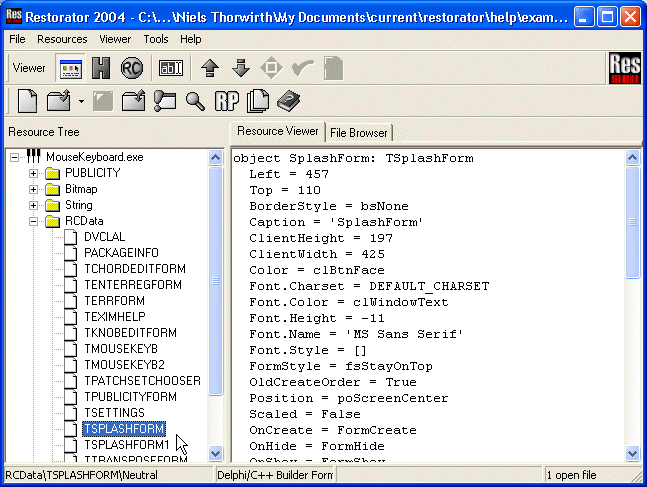Select the TMOUSEKEYB2 resource
647x487 pixels.
point(124,365)
